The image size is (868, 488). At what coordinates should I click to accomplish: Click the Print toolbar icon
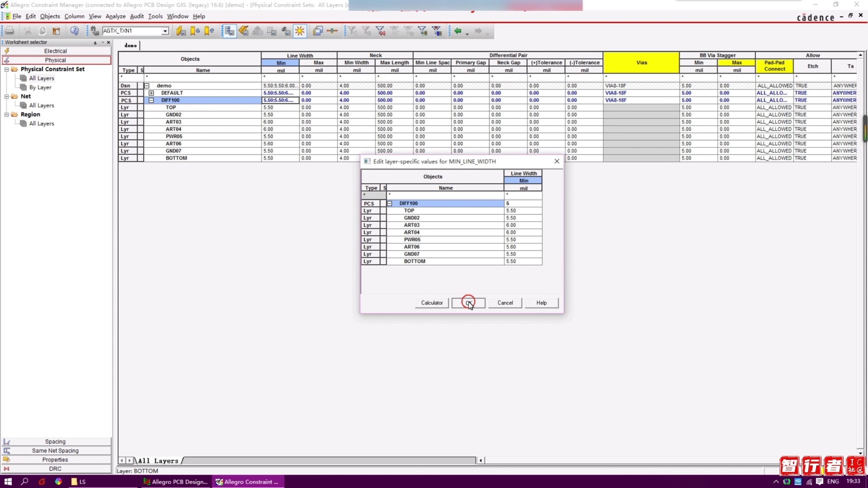pyautogui.click(x=9, y=31)
